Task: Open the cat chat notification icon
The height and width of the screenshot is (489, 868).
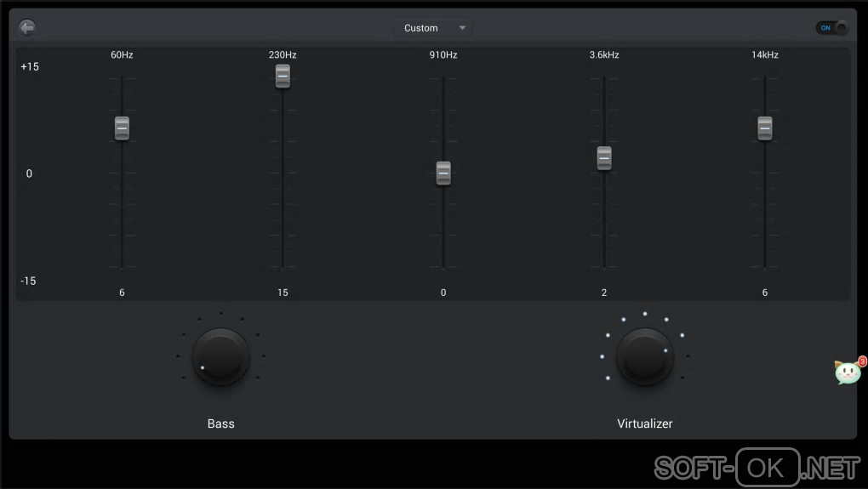Action: (x=849, y=371)
